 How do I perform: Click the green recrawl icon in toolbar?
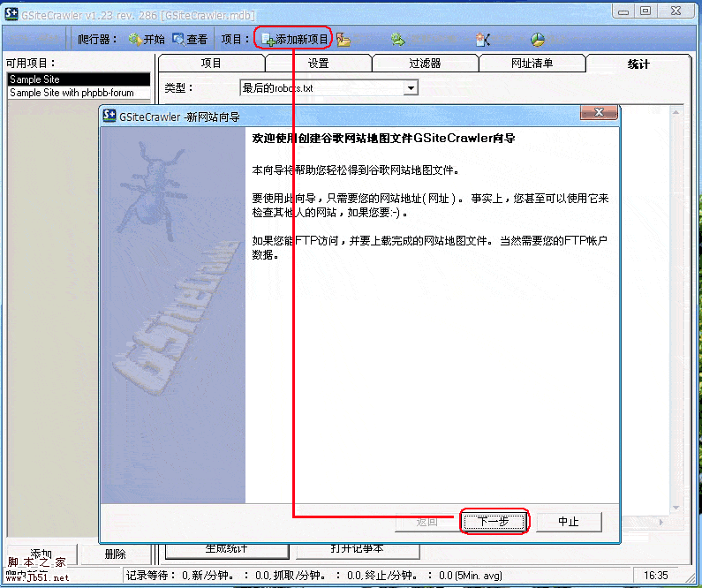click(x=397, y=40)
